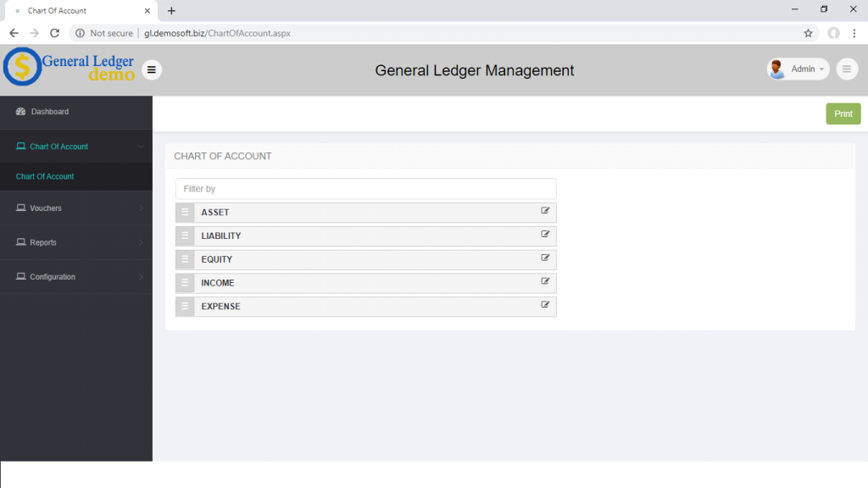Image resolution: width=868 pixels, height=488 pixels.
Task: Expand the Vouchers sidebar menu
Action: pos(76,208)
